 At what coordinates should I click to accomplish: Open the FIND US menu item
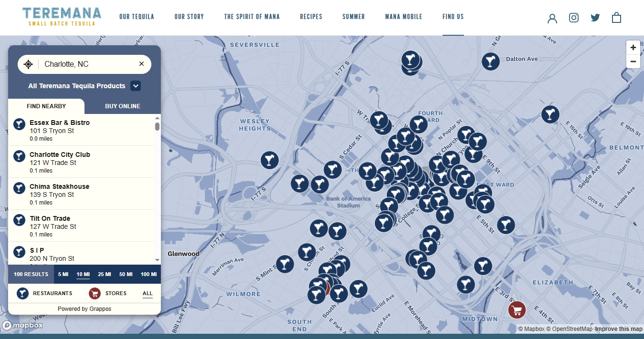453,17
